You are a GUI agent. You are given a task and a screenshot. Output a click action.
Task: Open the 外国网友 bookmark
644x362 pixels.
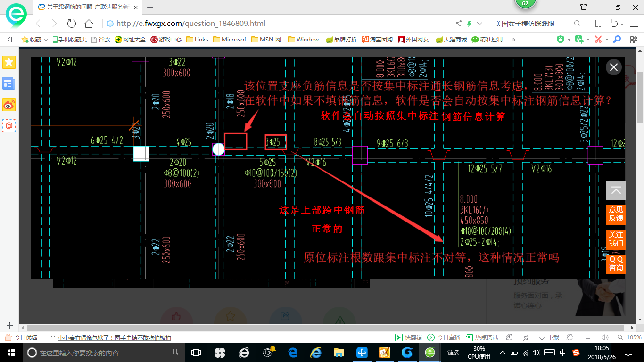[x=413, y=40]
